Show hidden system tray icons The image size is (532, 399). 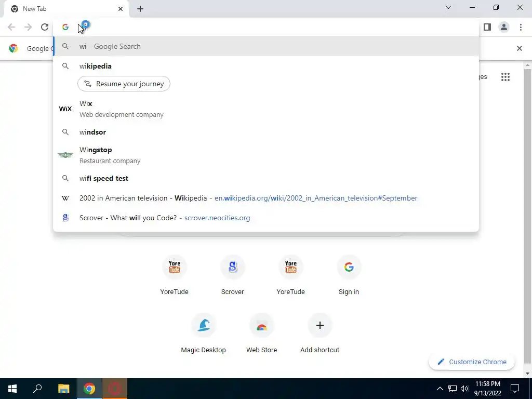440,389
